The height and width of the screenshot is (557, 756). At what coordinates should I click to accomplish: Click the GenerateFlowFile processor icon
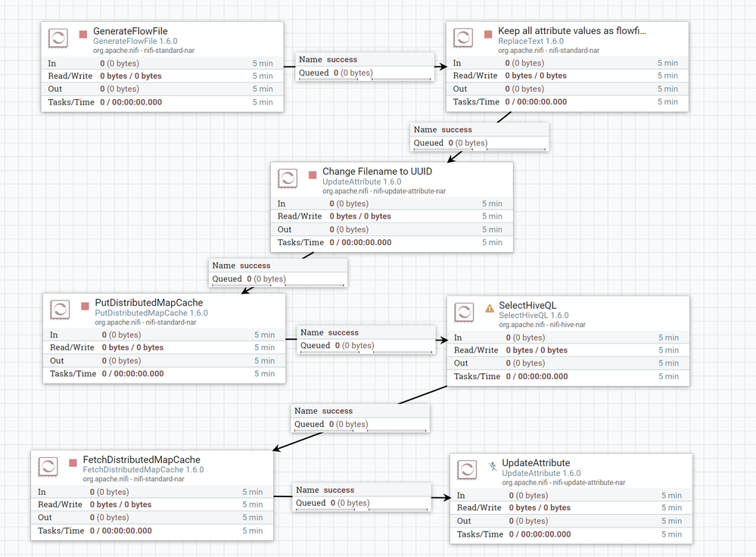pyautogui.click(x=58, y=38)
